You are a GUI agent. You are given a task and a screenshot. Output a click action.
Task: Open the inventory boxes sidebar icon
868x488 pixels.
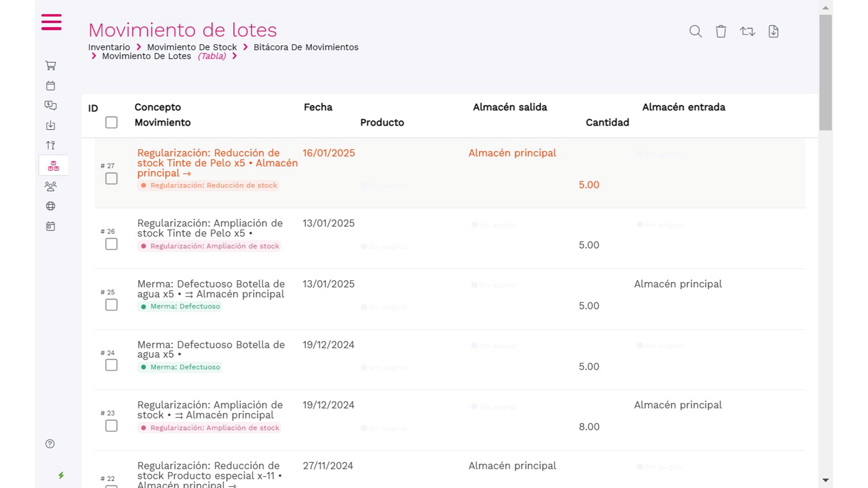[53, 166]
